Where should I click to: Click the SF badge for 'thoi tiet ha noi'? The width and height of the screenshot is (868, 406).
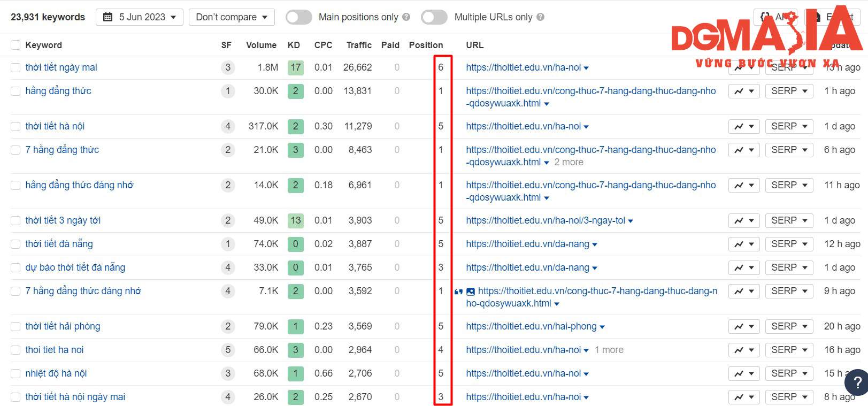228,350
